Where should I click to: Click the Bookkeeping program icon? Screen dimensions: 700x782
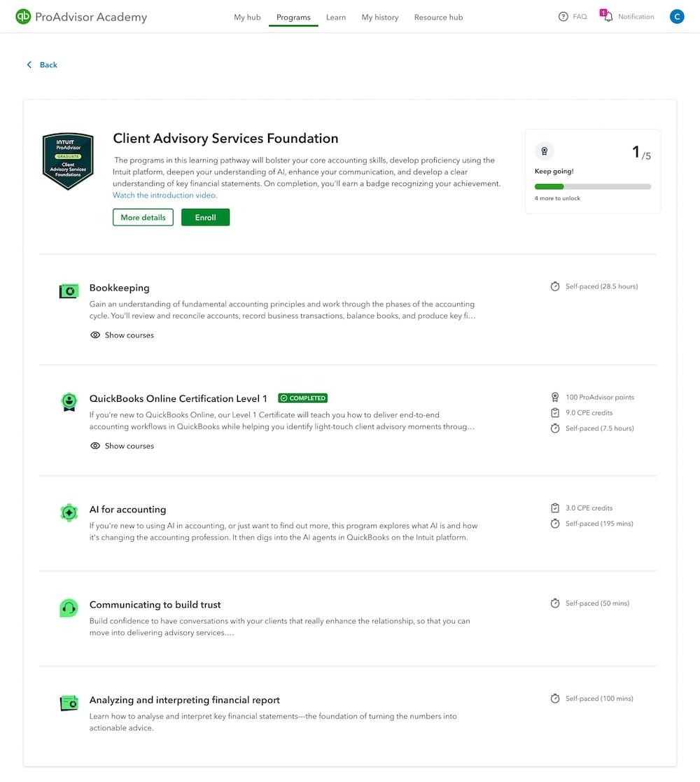pyautogui.click(x=69, y=290)
